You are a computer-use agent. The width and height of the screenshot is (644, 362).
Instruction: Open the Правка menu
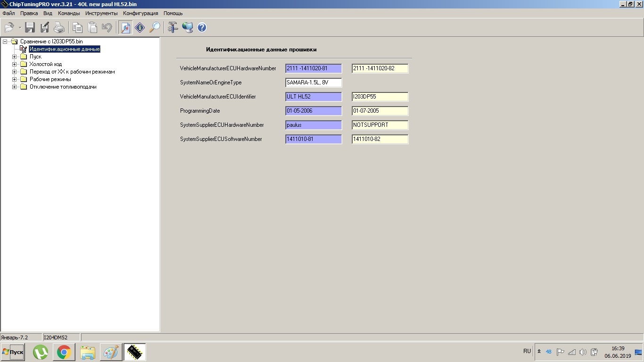29,13
